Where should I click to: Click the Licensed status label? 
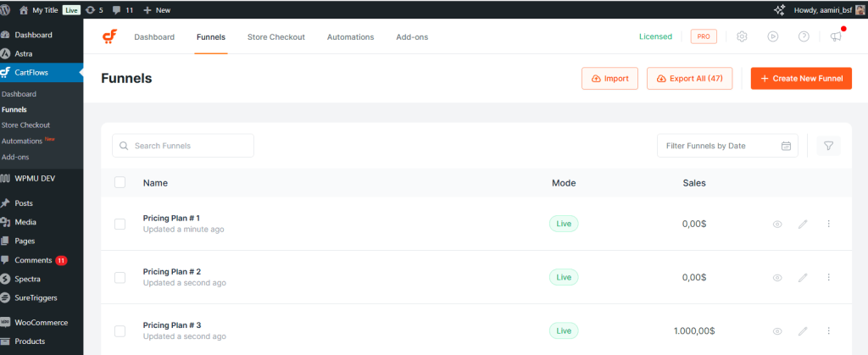[x=655, y=36]
